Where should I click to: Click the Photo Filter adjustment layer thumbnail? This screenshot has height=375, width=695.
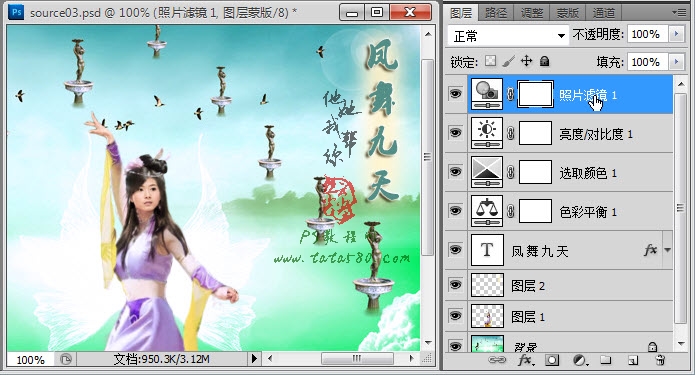[487, 94]
